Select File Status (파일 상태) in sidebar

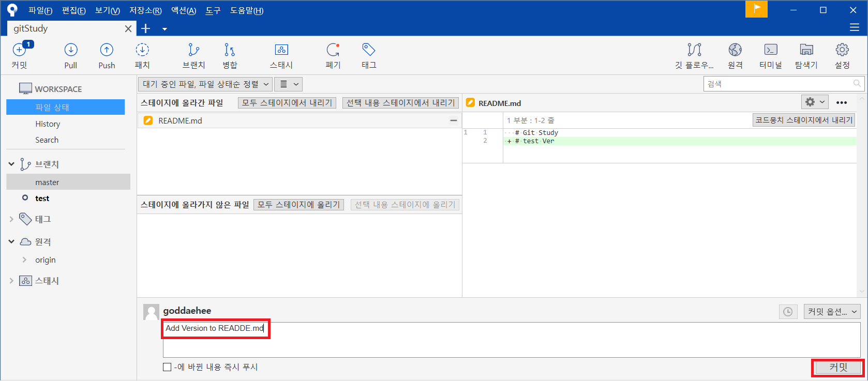pyautogui.click(x=66, y=107)
